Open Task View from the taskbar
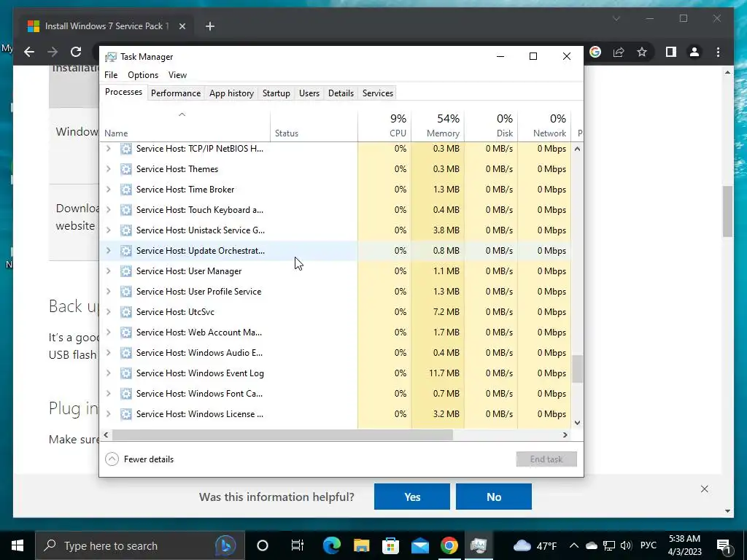747x560 pixels. pos(298,545)
